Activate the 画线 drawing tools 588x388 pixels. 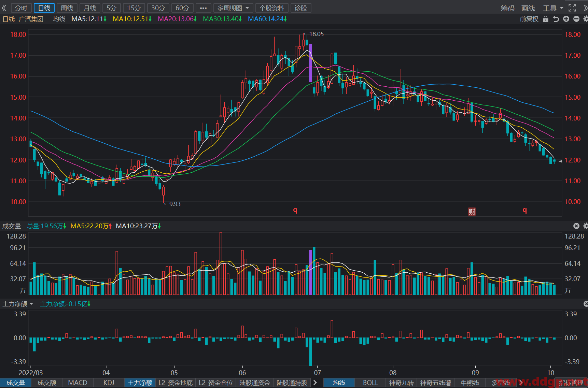click(x=528, y=8)
